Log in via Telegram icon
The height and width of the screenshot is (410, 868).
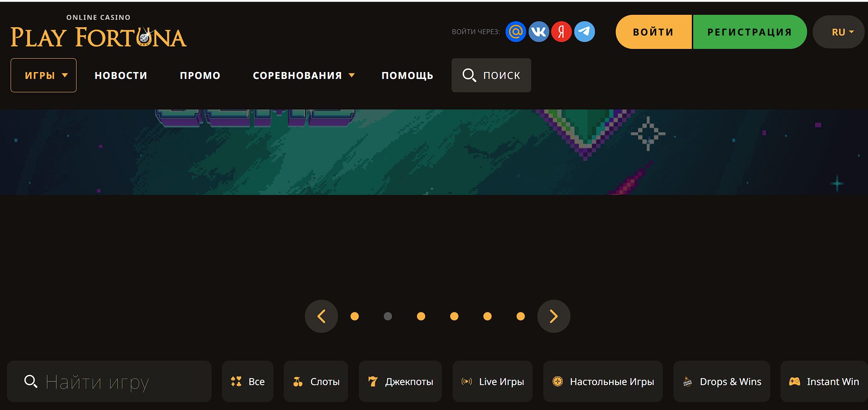pos(584,32)
